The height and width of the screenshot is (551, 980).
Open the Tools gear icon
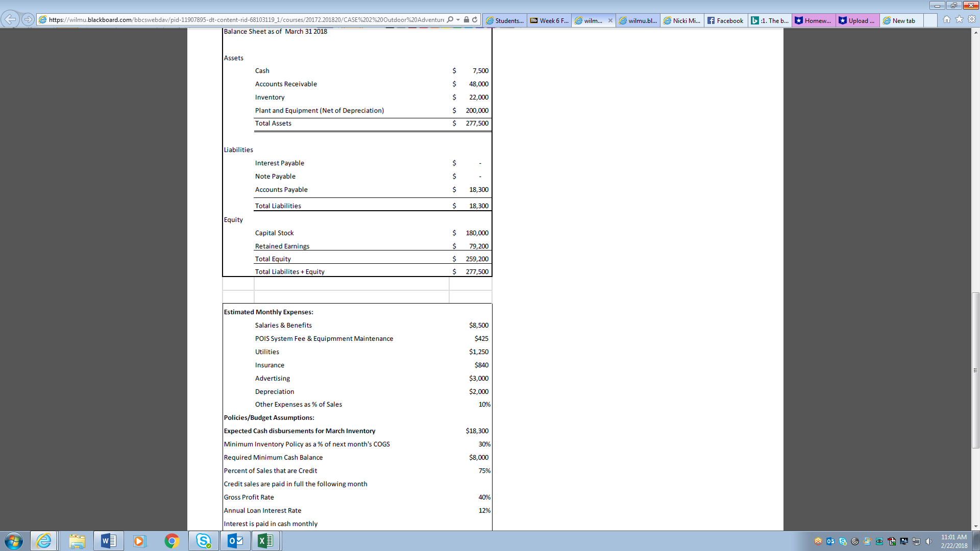pyautogui.click(x=971, y=19)
